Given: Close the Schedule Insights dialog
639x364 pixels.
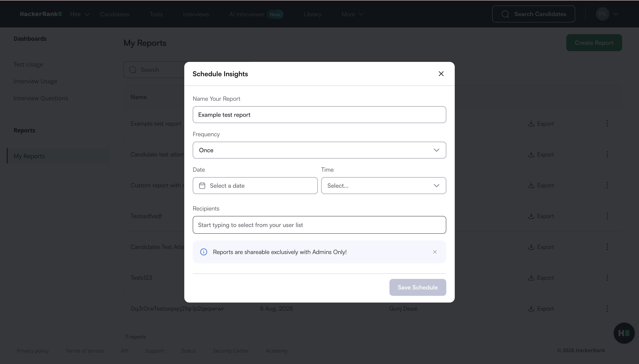Looking at the screenshot, I should coord(441,74).
